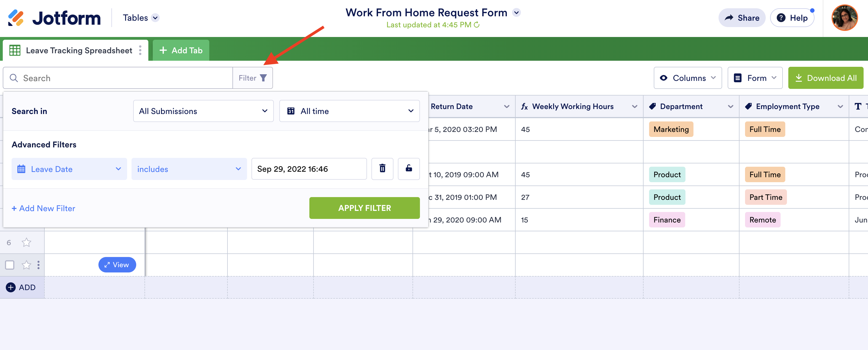Click the filter funnel icon
This screenshot has width=868, height=350.
coord(263,78)
